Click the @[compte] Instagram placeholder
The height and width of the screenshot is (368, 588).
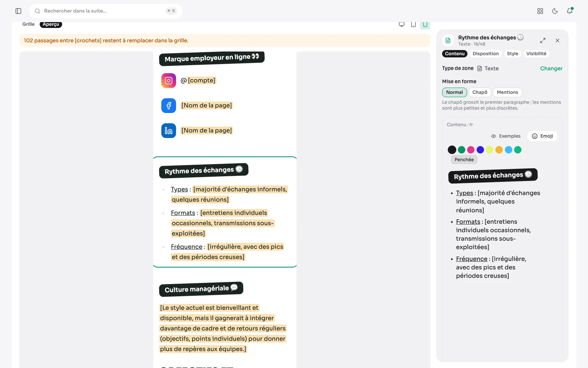pyautogui.click(x=198, y=81)
